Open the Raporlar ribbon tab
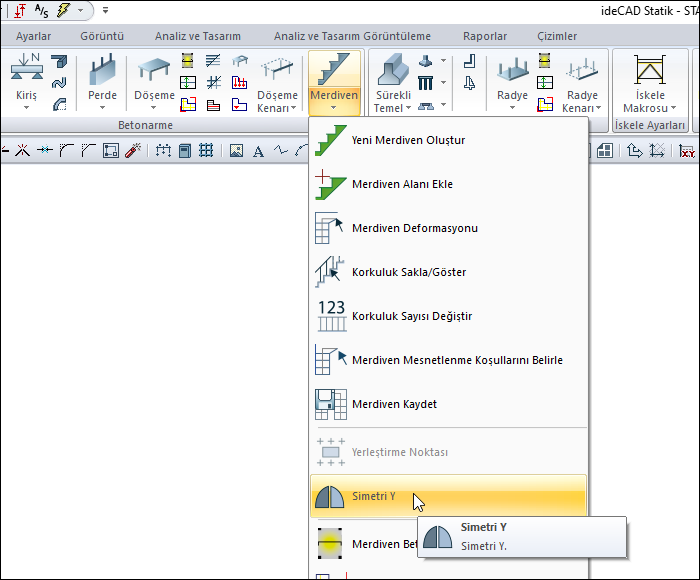Viewport: 700px width, 580px height. [x=485, y=36]
